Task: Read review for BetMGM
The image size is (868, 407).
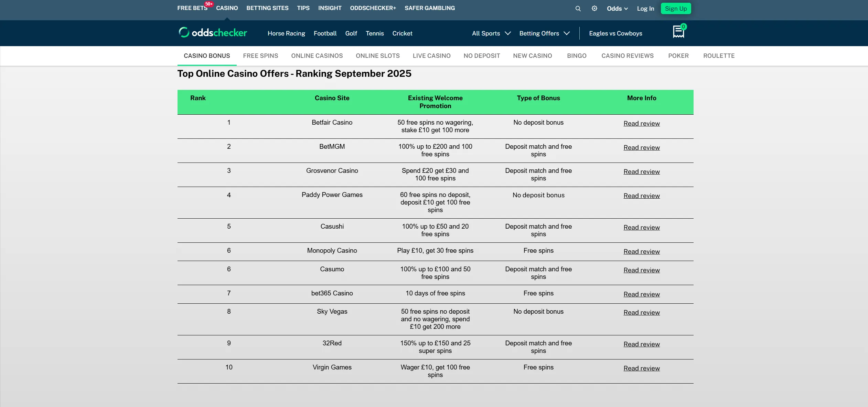Action: tap(642, 148)
